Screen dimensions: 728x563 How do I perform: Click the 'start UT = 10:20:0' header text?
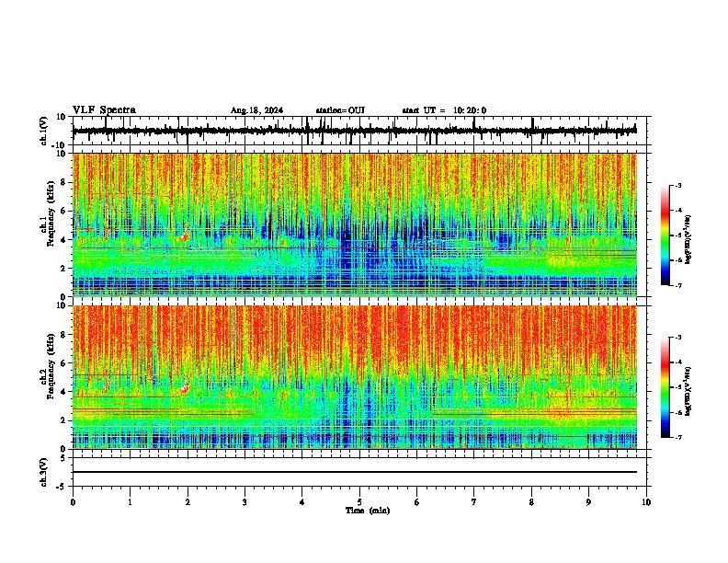[444, 110]
